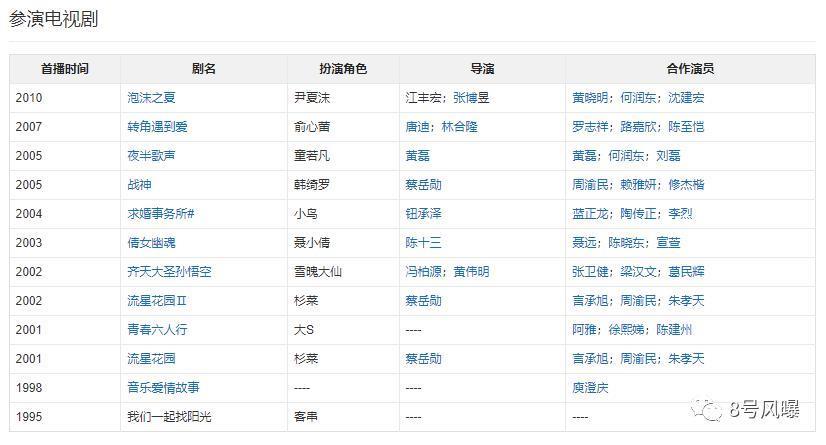
Task: Select the 首播时间 column header
Action: [65, 68]
